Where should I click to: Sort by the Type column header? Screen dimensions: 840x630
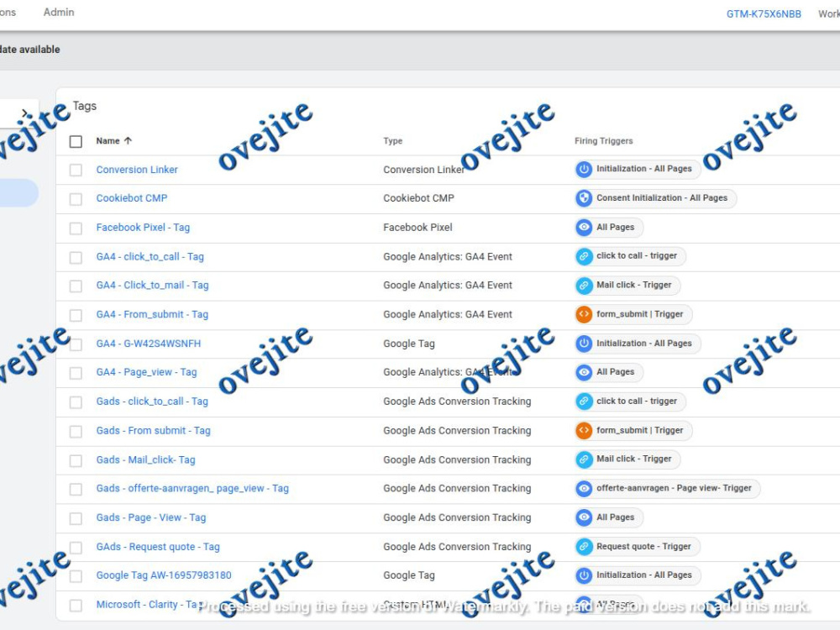pos(392,141)
